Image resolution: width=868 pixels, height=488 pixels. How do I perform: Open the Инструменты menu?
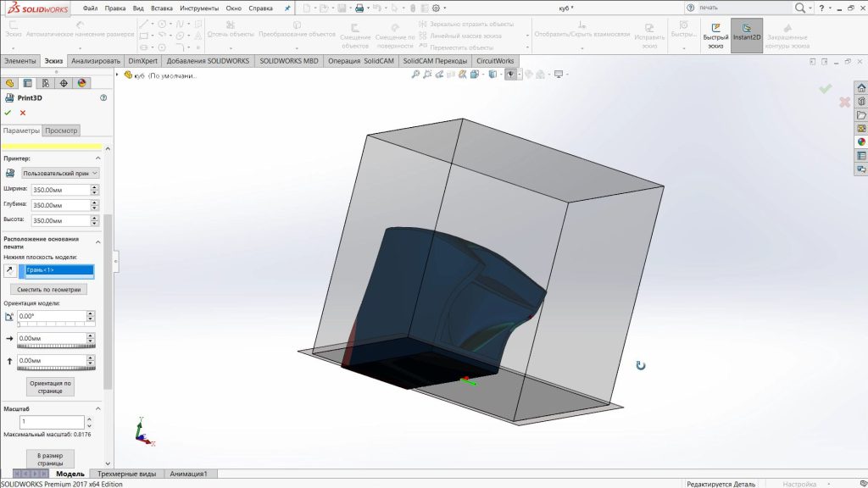tap(199, 8)
